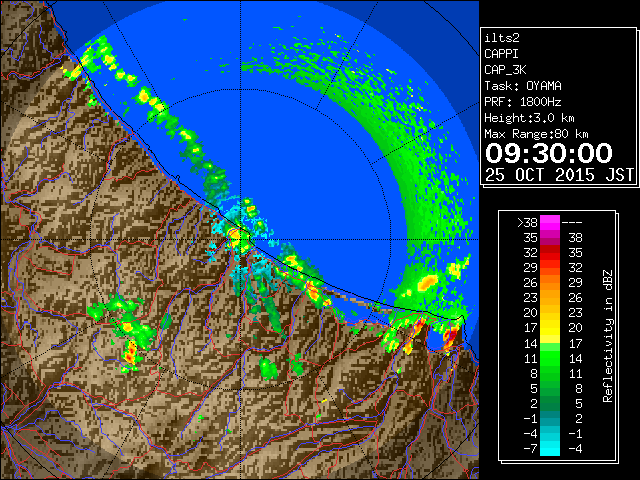Click the 'Height:3.0 km' text
The image size is (640, 480).
[x=529, y=118]
